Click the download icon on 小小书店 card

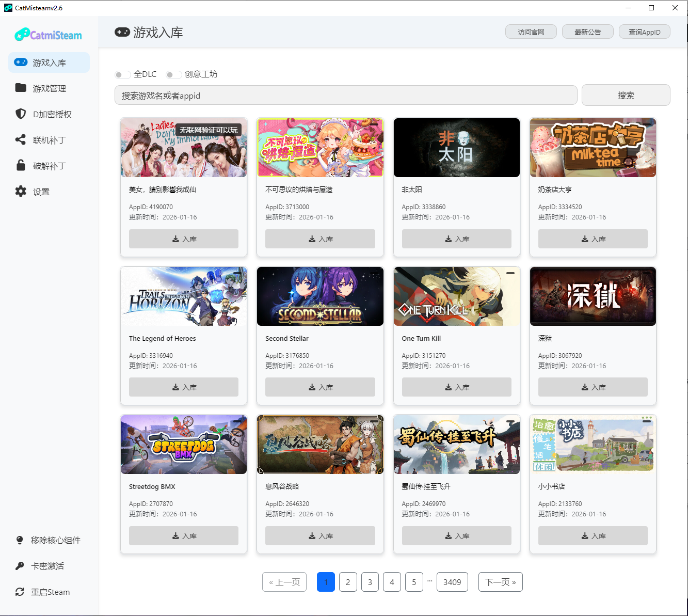585,536
